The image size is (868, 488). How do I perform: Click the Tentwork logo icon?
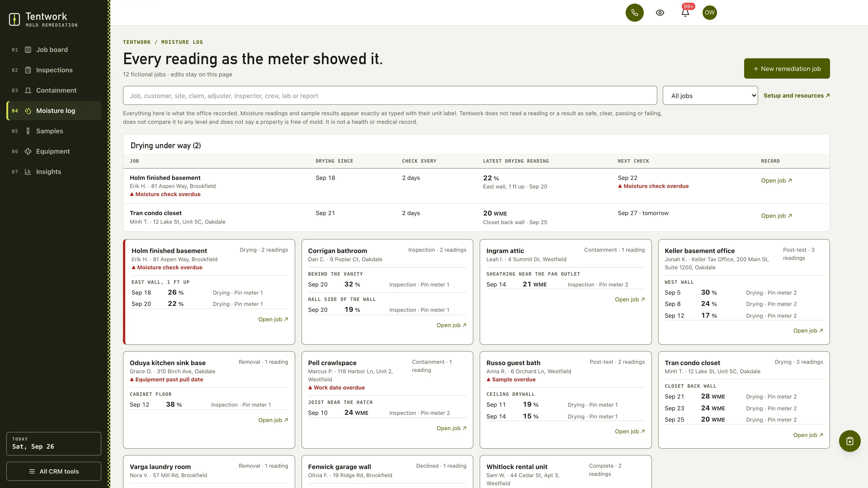(14, 19)
